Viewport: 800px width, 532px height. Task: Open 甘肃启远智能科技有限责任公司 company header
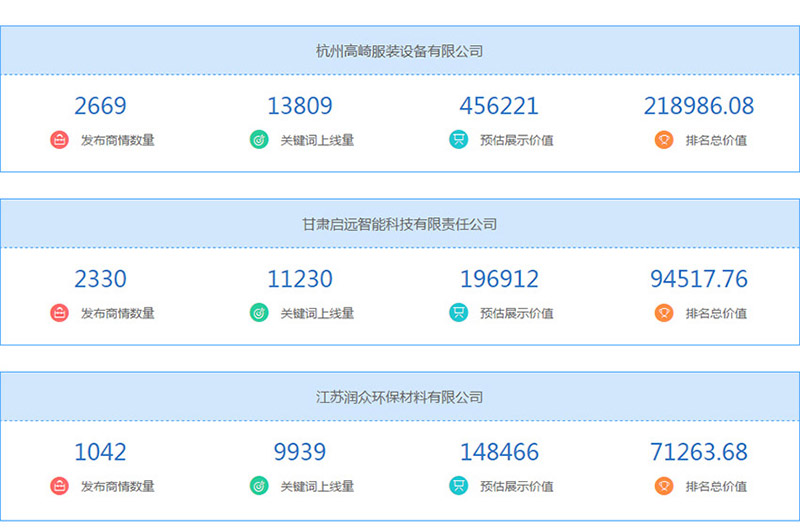[399, 224]
